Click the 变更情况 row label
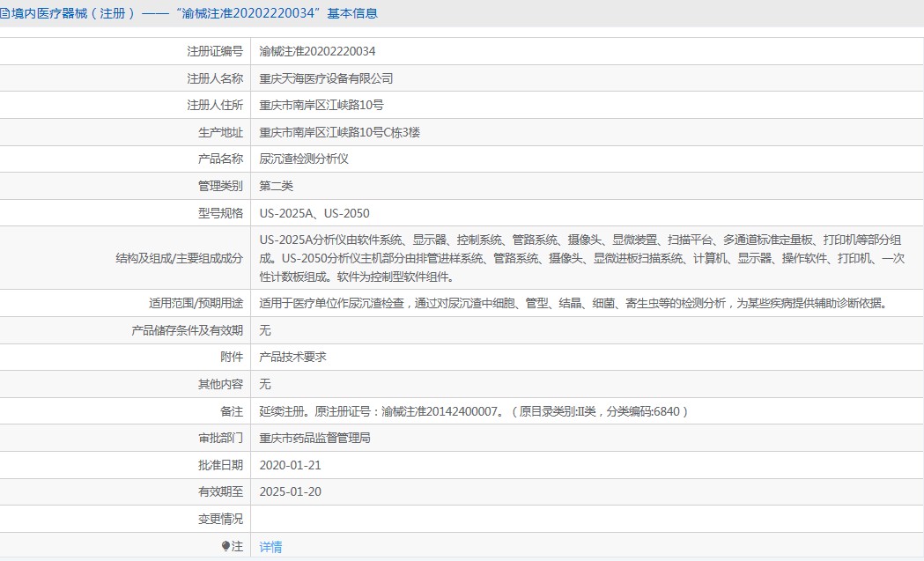Viewport: 924px width, 561px height. tap(220, 519)
